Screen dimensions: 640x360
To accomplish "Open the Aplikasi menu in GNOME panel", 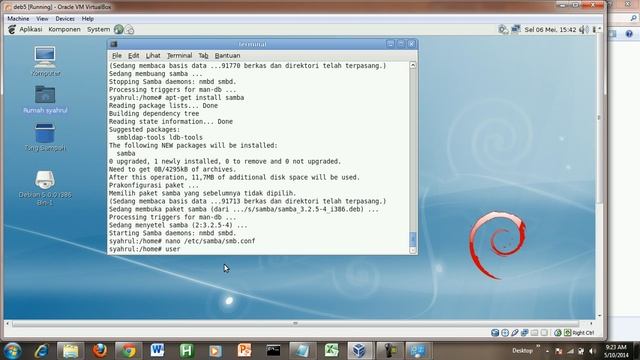I will tap(31, 29).
